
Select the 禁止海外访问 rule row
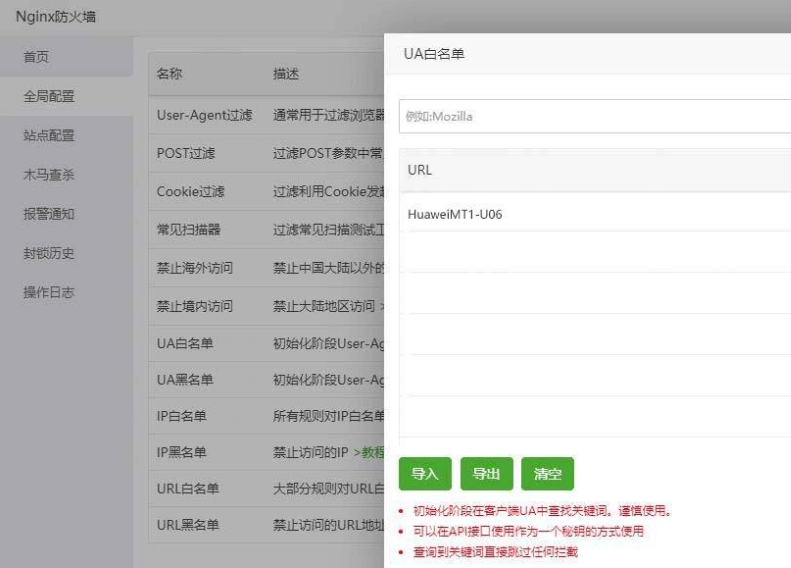coord(195,268)
